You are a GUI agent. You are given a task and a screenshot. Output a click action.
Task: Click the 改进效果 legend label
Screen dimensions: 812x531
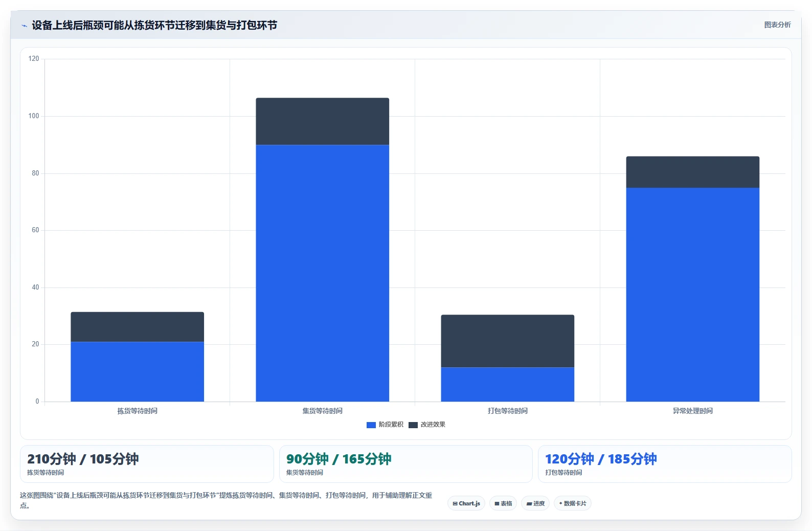pos(433,425)
